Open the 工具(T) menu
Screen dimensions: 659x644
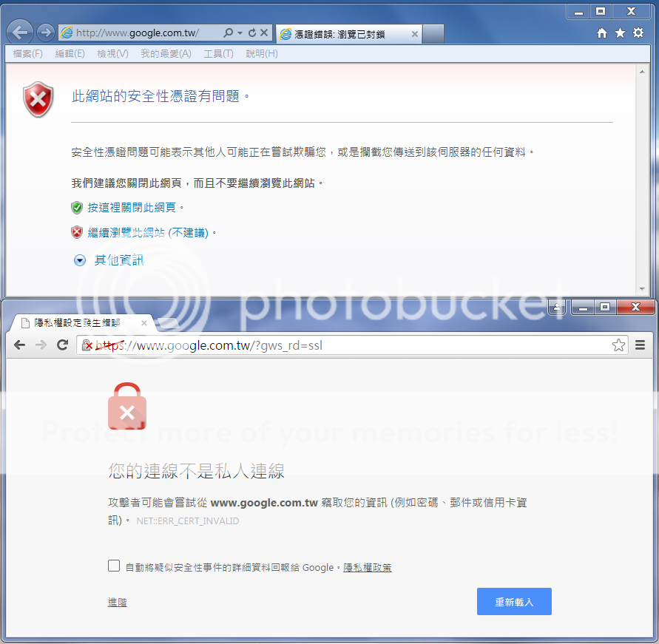coord(218,54)
